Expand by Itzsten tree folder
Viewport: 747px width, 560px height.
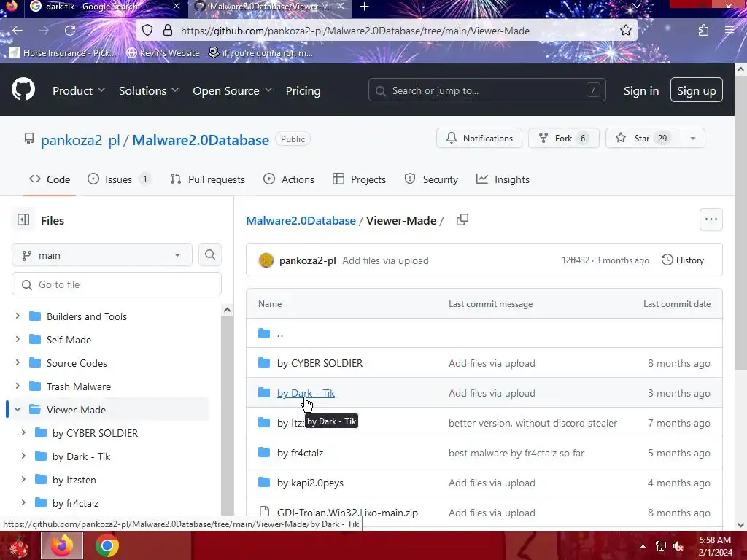click(x=23, y=479)
